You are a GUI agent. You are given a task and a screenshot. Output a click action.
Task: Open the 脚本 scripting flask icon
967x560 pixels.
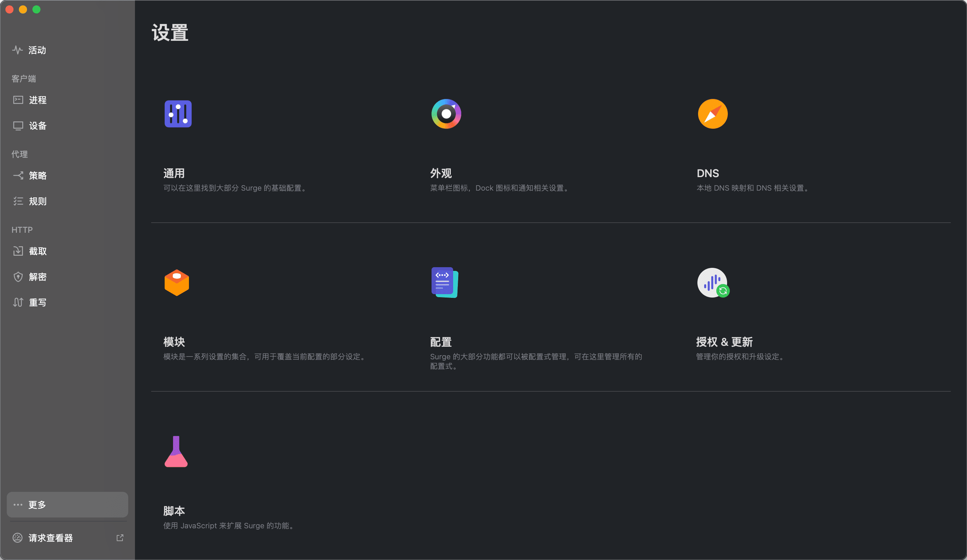177,452
